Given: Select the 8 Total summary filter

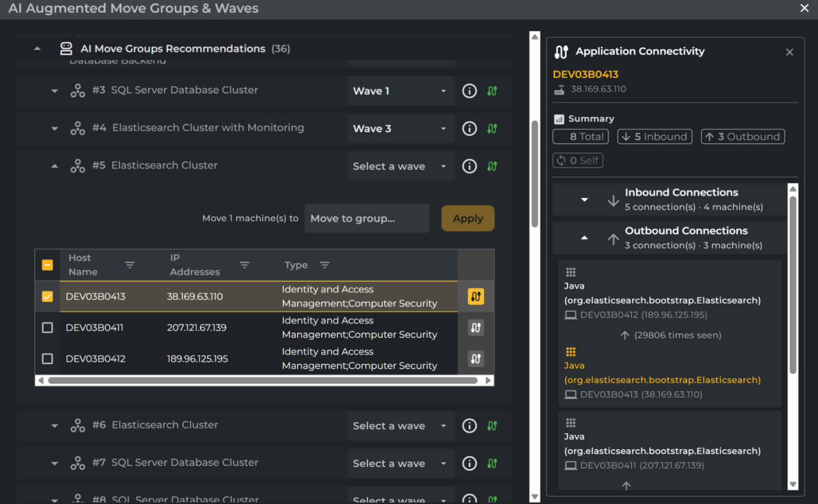Looking at the screenshot, I should point(581,137).
